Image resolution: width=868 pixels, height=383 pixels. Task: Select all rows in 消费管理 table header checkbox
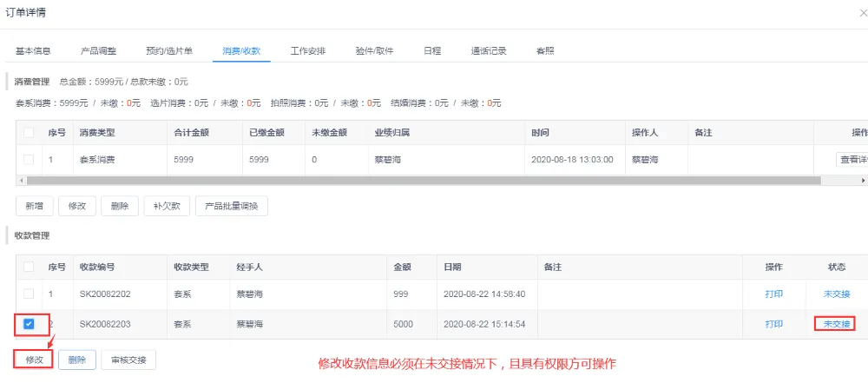[x=29, y=133]
